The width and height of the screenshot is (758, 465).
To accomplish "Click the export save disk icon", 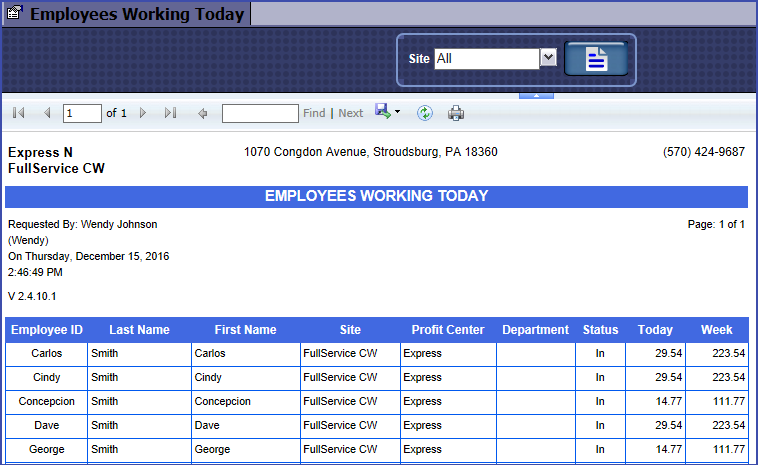I will (x=382, y=112).
